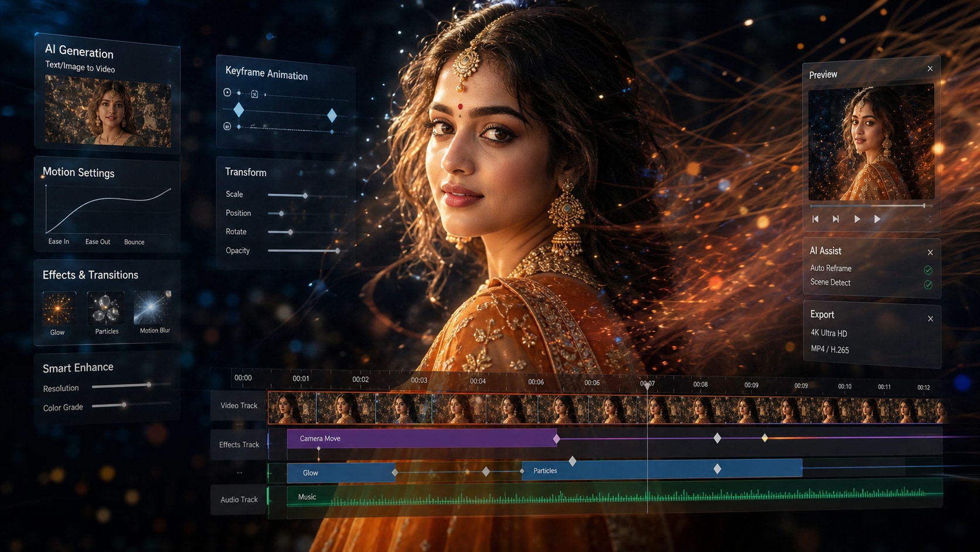Click skip-to-start button in Preview panel
Image resolution: width=980 pixels, height=552 pixels.
point(815,219)
